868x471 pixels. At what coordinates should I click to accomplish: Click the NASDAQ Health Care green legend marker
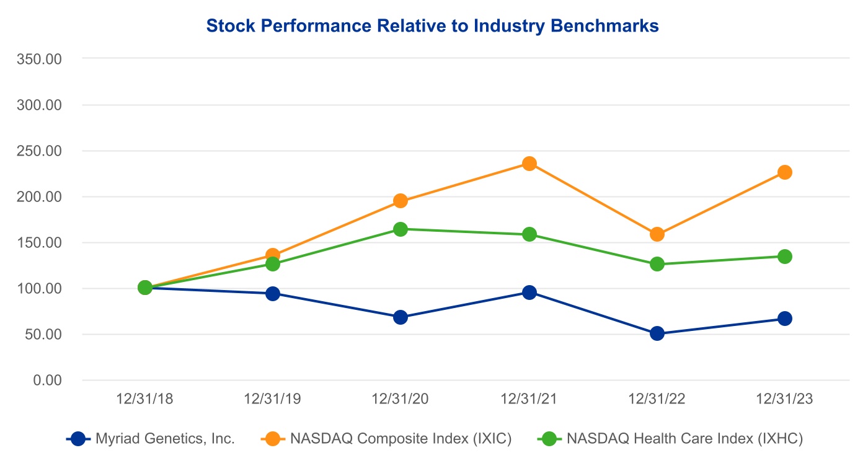[x=549, y=439]
